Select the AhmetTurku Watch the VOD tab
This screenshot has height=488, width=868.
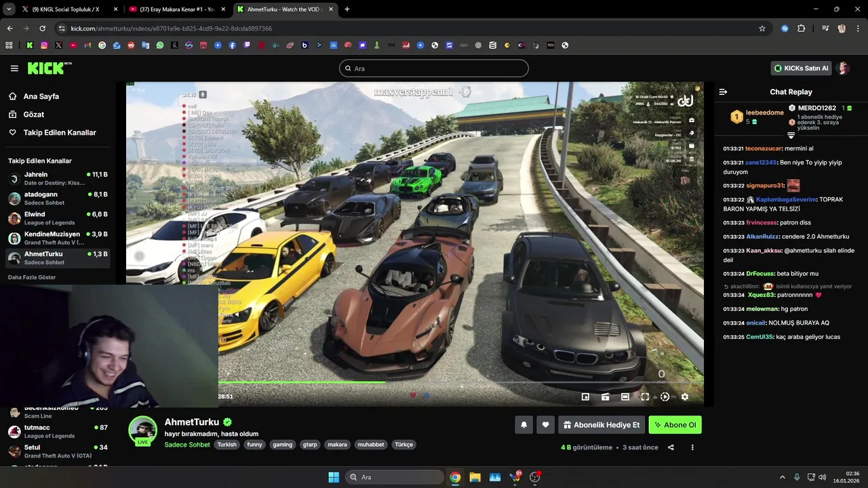285,9
